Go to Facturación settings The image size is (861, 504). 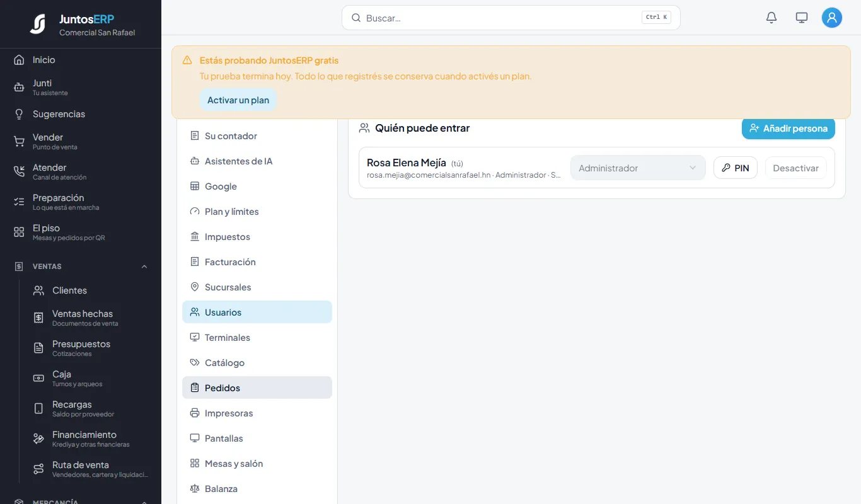pos(257,262)
